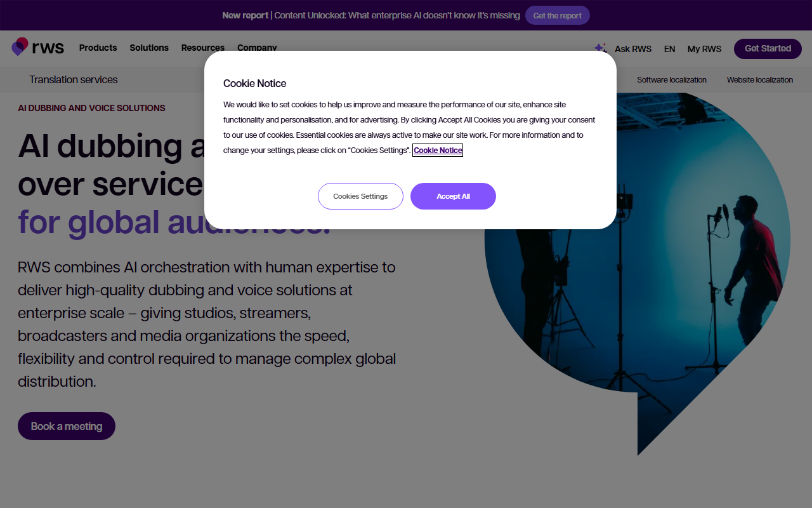Click the 'Cookie Notice' dialog heading
The height and width of the screenshot is (508, 812).
tap(254, 83)
